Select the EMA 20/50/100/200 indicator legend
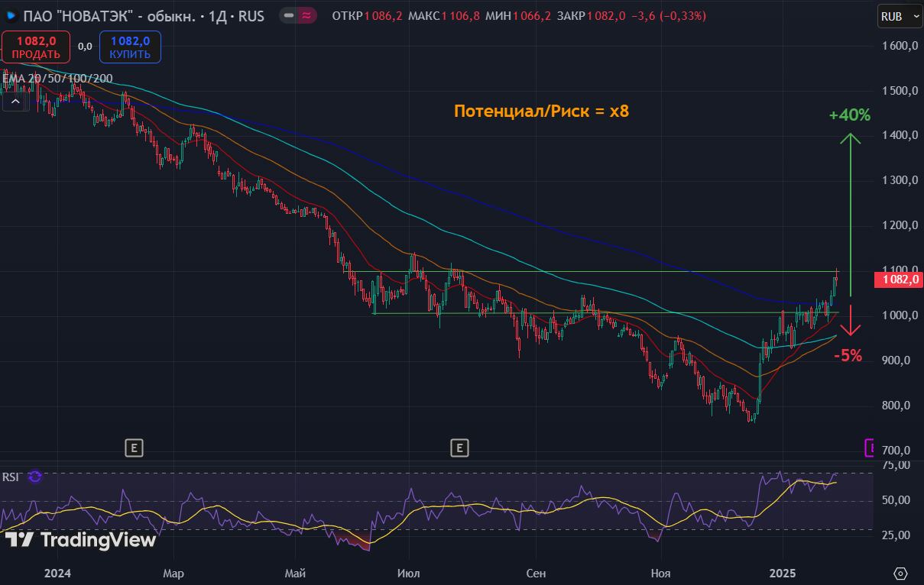This screenshot has height=585, width=924. coord(58,78)
